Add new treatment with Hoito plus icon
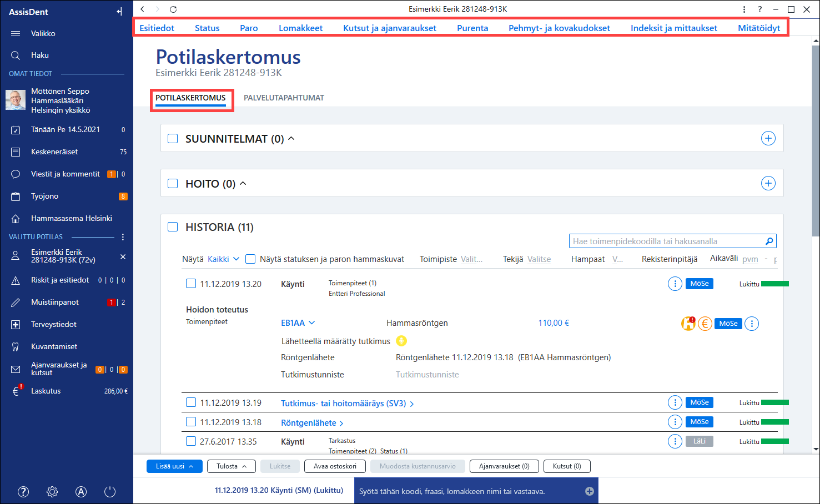Image resolution: width=820 pixels, height=504 pixels. 768,183
